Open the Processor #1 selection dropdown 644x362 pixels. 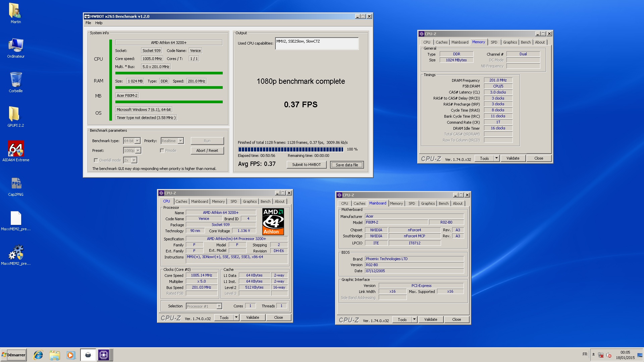tap(204, 306)
